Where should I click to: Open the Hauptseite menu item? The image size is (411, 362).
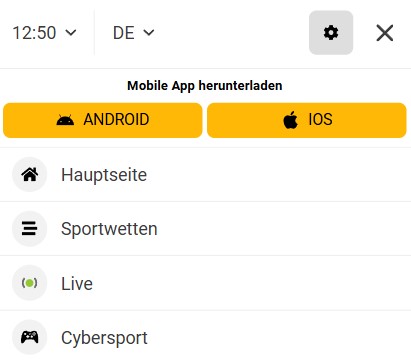[x=205, y=174]
